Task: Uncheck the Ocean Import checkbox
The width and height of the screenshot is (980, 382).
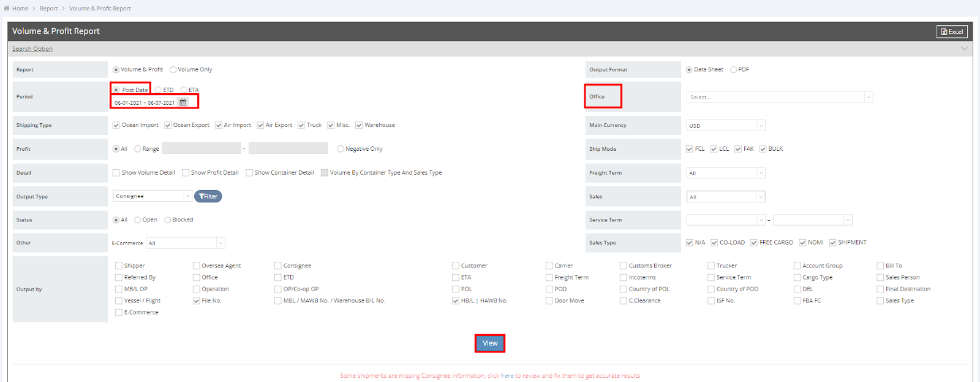Action: (116, 125)
